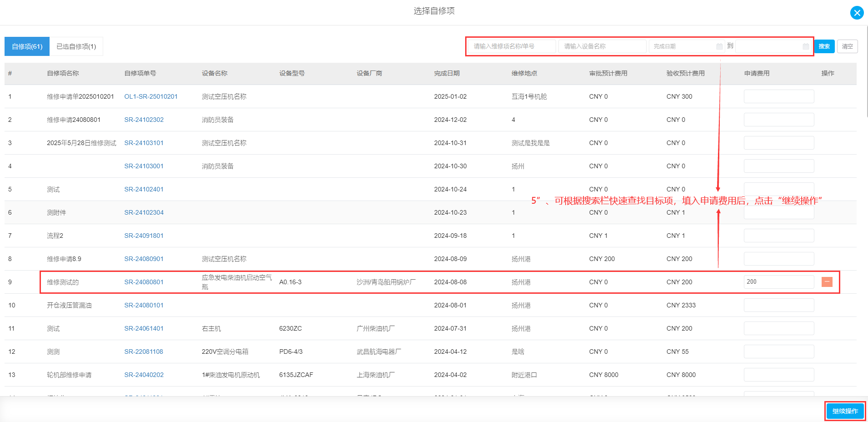Click the 自修项单号 column header
Viewport: 868px width, 422px height.
140,73
